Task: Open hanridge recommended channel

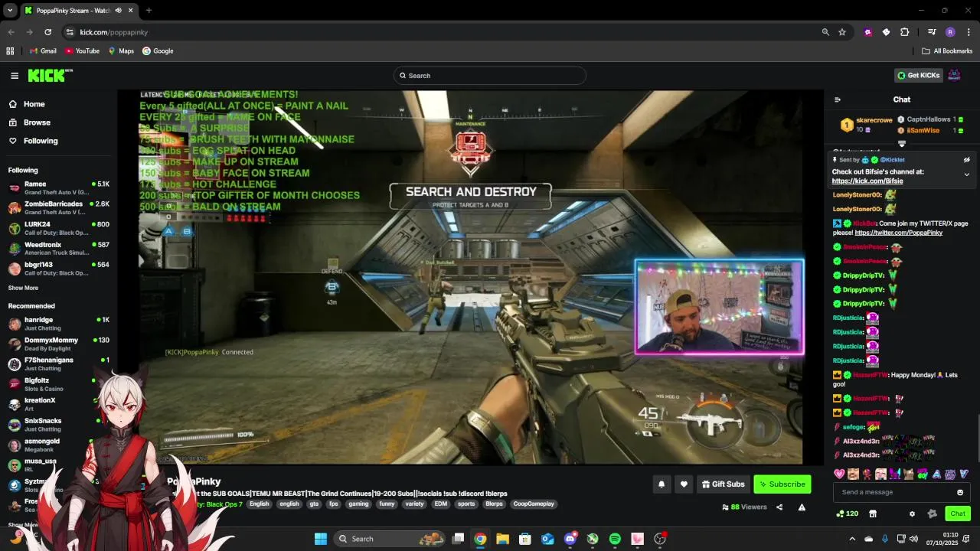Action: (x=59, y=324)
